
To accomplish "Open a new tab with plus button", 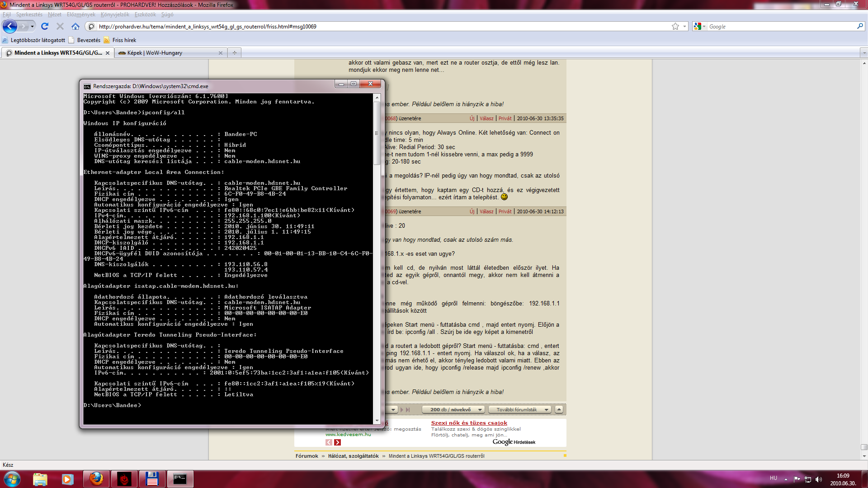I will (235, 53).
